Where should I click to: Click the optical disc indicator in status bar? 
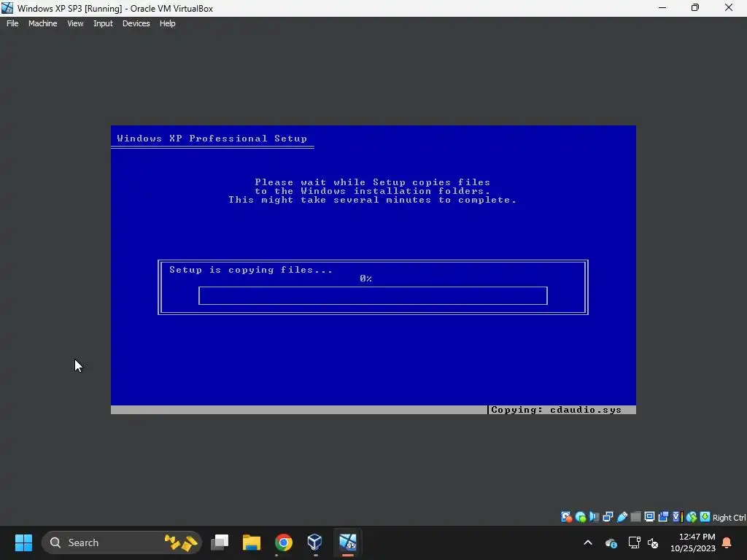point(580,517)
